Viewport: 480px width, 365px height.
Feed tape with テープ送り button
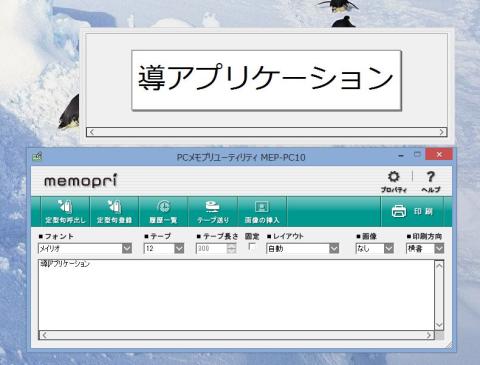coord(213,211)
